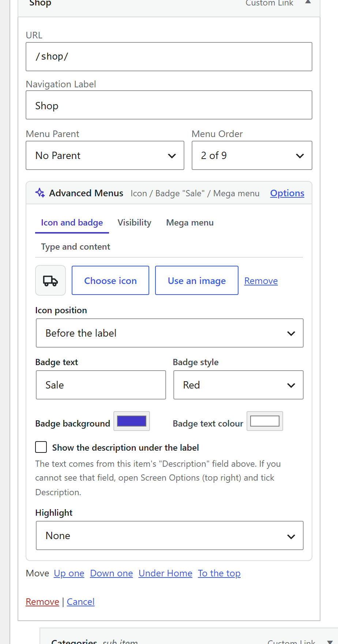Focus the URL input field
This screenshot has width=338, height=644.
[169, 57]
